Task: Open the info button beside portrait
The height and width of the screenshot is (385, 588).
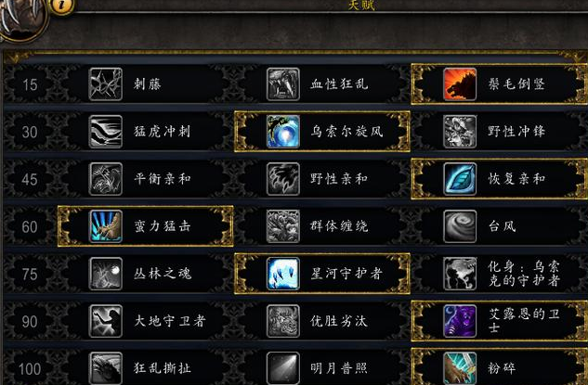Action: (62, 6)
